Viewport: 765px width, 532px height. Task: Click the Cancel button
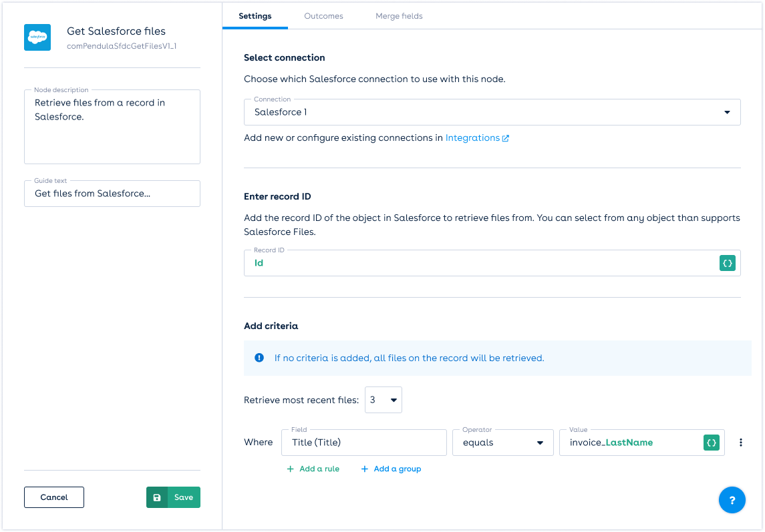[54, 497]
